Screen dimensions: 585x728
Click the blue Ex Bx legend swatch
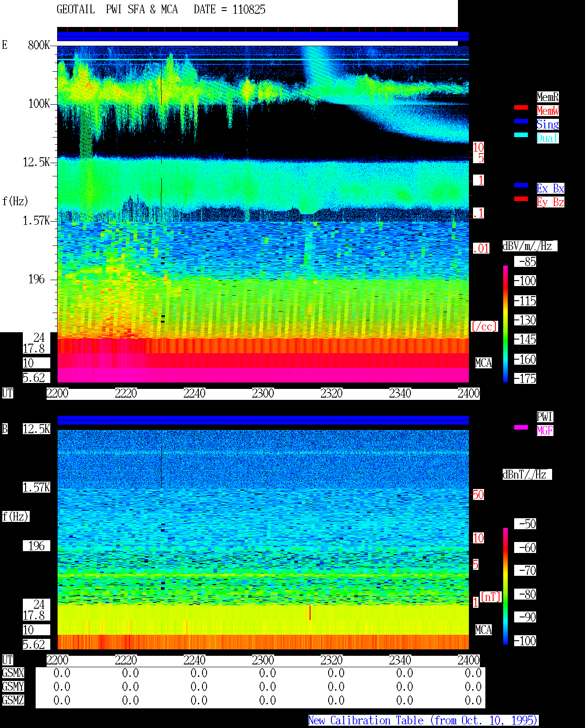[x=521, y=185]
